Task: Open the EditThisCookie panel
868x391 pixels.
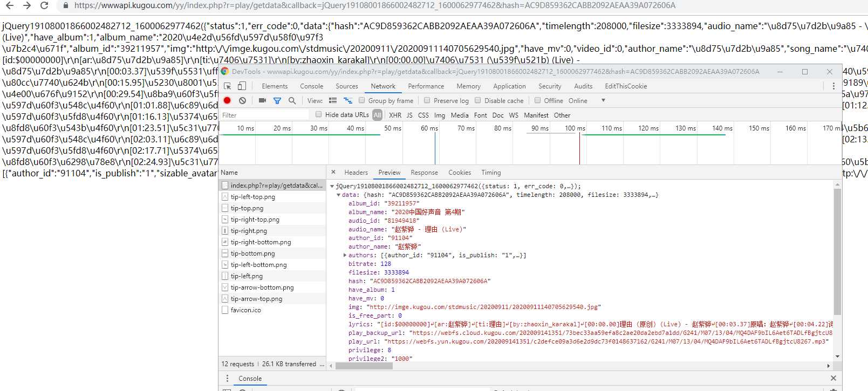Action: pos(626,86)
